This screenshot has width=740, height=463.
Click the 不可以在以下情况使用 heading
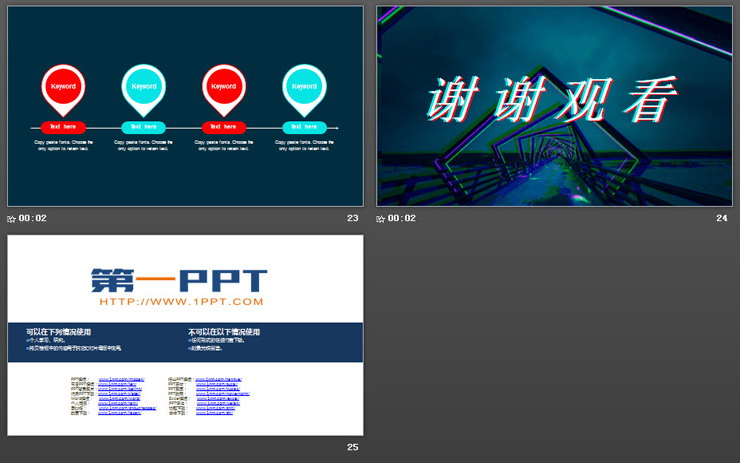pyautogui.click(x=224, y=332)
